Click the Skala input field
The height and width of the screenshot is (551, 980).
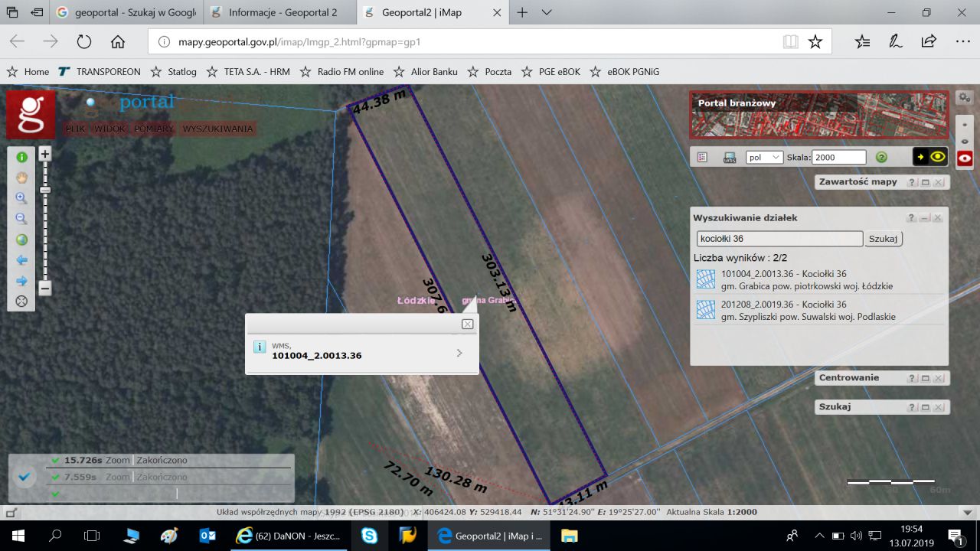pos(839,157)
